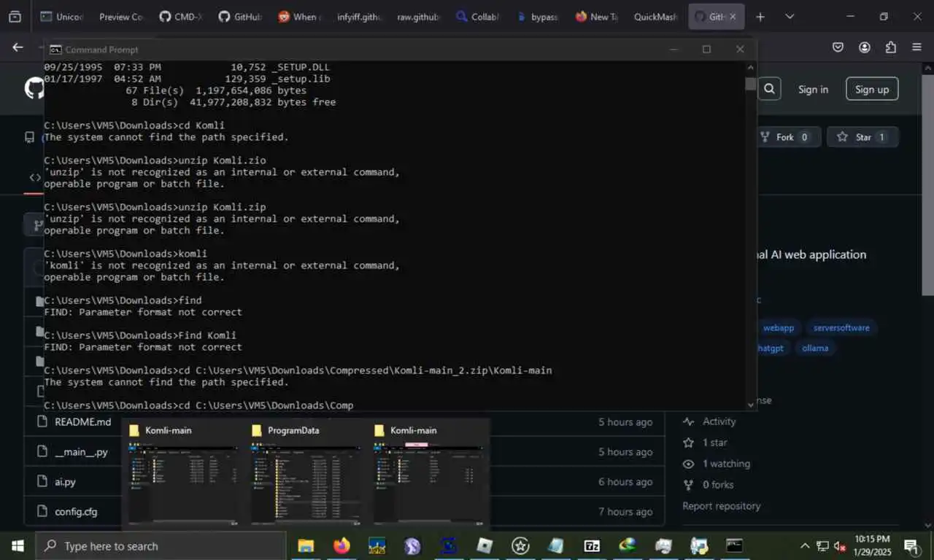
Task: Open the ProgramData window preview
Action: tap(306, 473)
